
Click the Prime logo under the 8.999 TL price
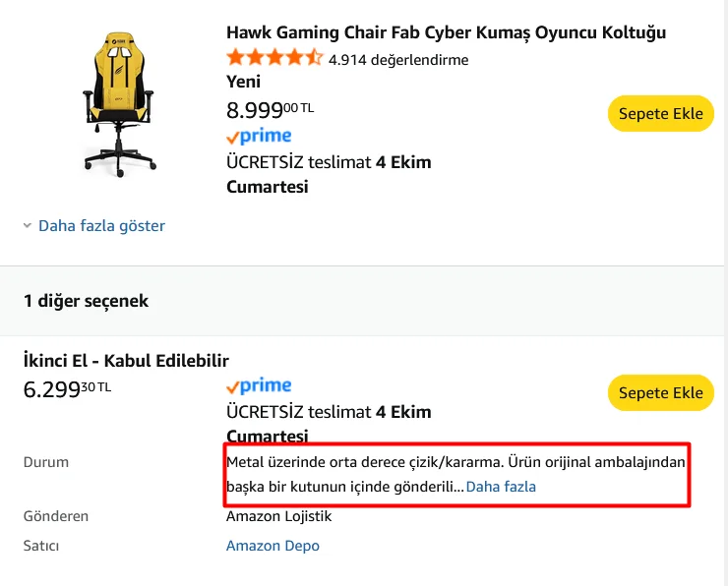pyautogui.click(x=259, y=136)
